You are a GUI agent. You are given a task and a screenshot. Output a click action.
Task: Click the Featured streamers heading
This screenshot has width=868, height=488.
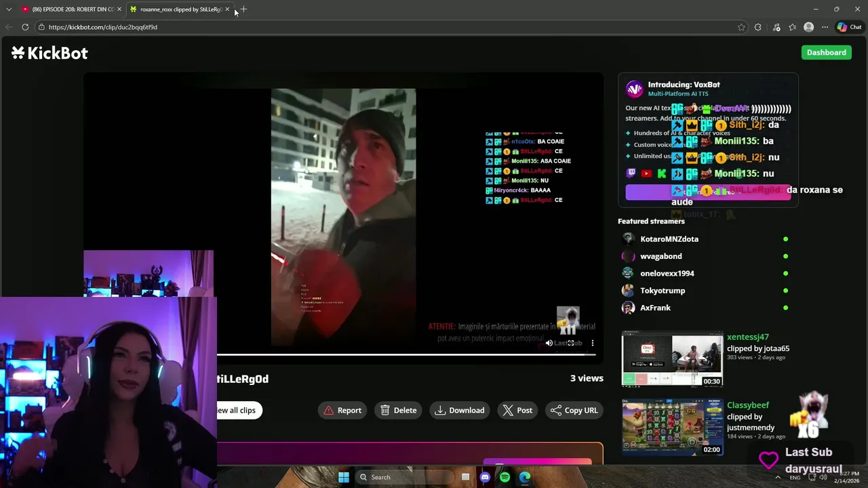coord(651,221)
